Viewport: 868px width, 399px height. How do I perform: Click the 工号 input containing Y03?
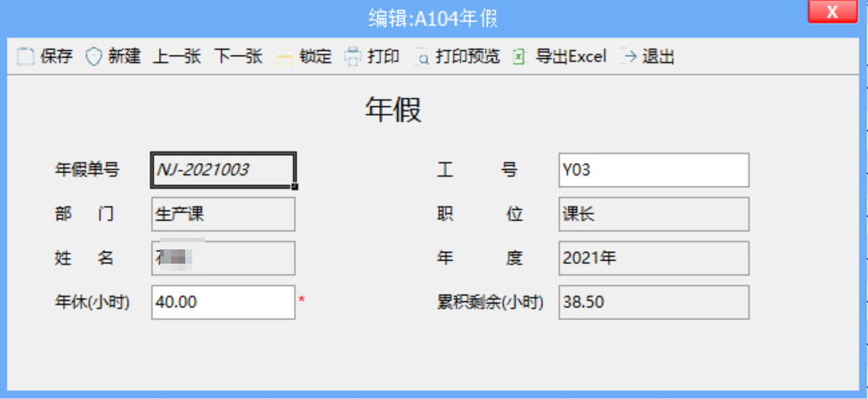pyautogui.click(x=653, y=170)
